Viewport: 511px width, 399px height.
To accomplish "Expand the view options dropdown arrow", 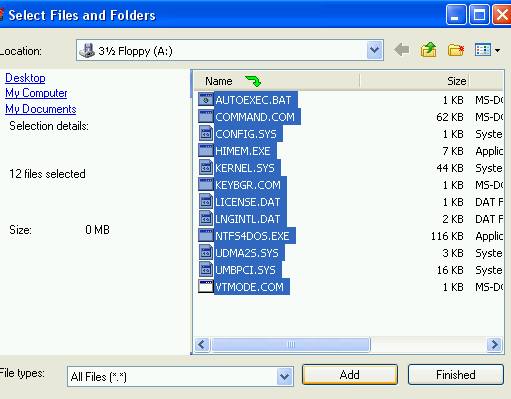I will (x=497, y=51).
